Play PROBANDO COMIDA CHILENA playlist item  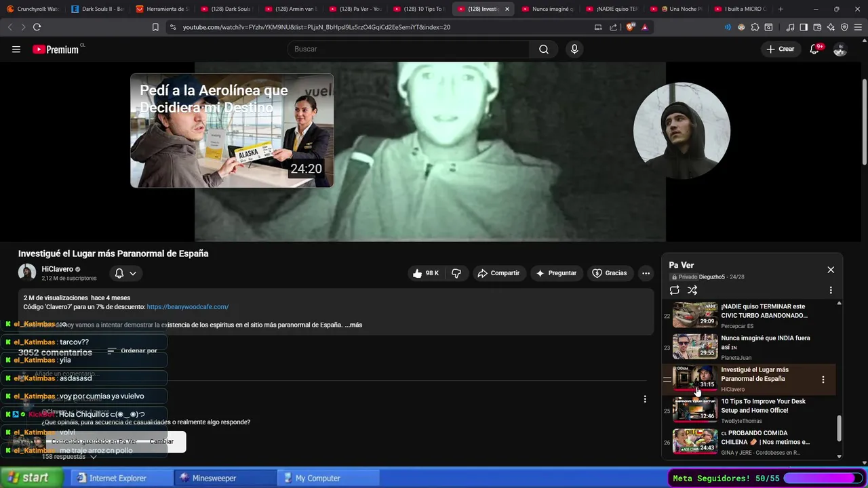click(749, 442)
